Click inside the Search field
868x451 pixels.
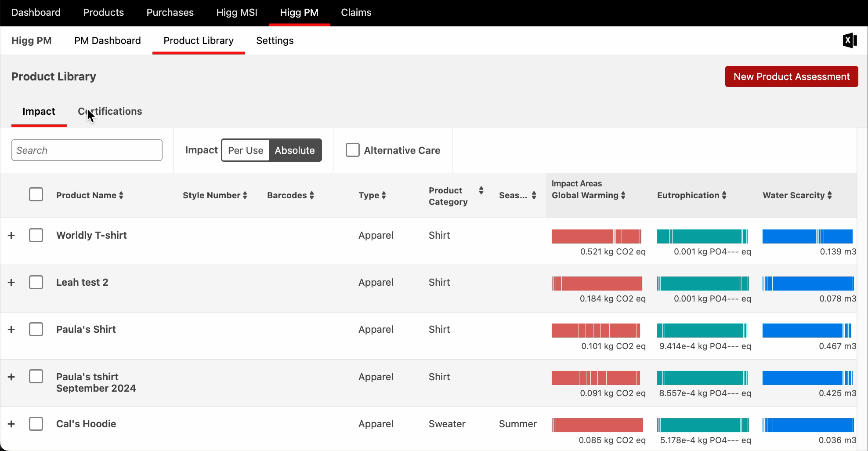pos(87,150)
